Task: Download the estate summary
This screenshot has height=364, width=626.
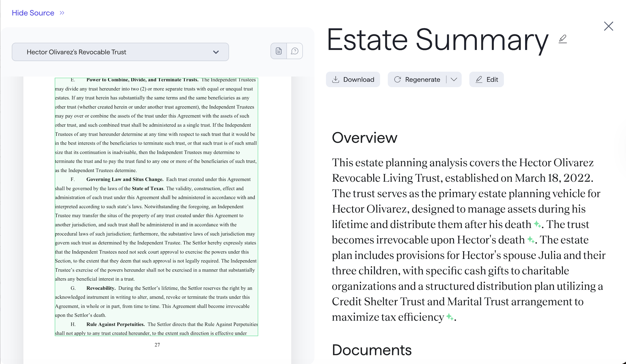Action: pos(353,80)
